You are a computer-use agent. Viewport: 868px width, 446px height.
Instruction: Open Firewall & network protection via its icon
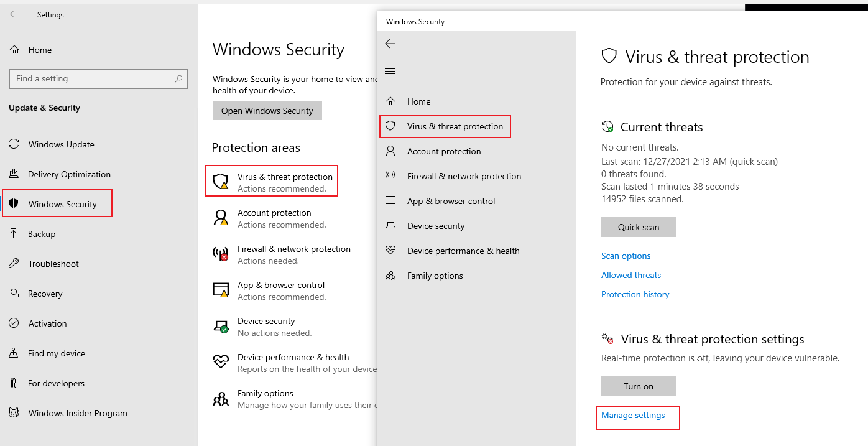pos(390,176)
